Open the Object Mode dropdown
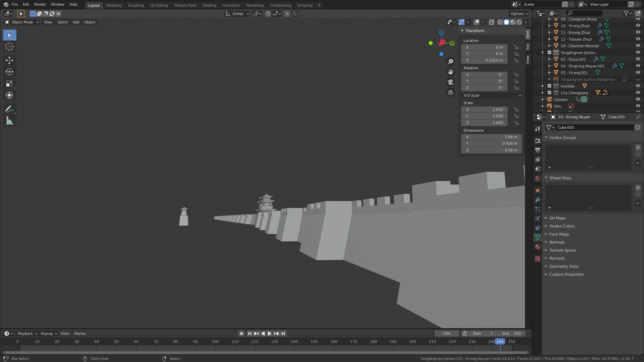 [x=22, y=22]
